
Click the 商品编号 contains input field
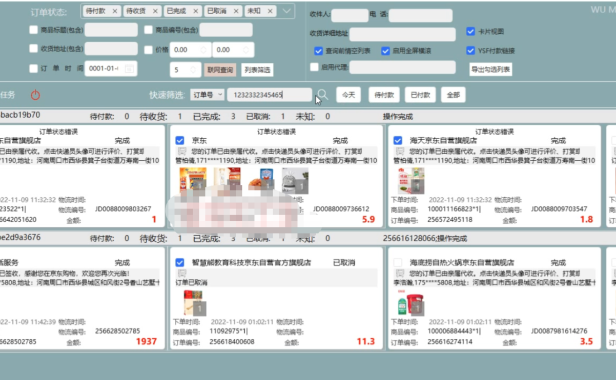[226, 30]
